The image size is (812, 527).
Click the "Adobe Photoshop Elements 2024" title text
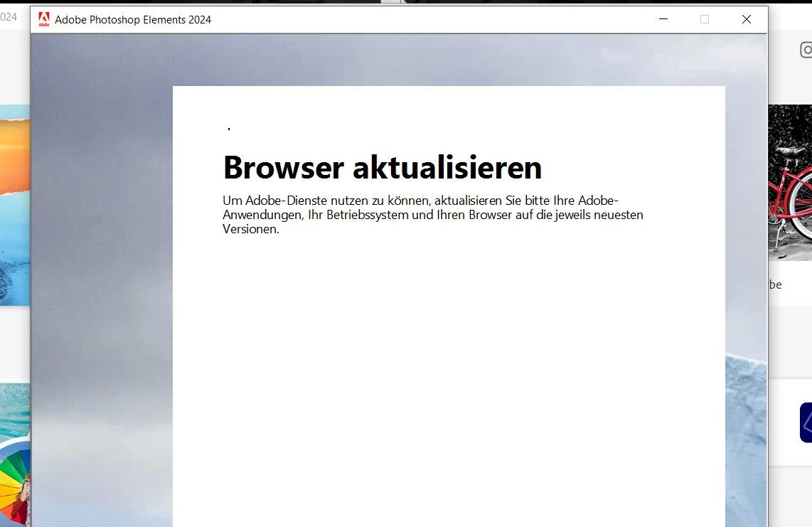point(133,20)
